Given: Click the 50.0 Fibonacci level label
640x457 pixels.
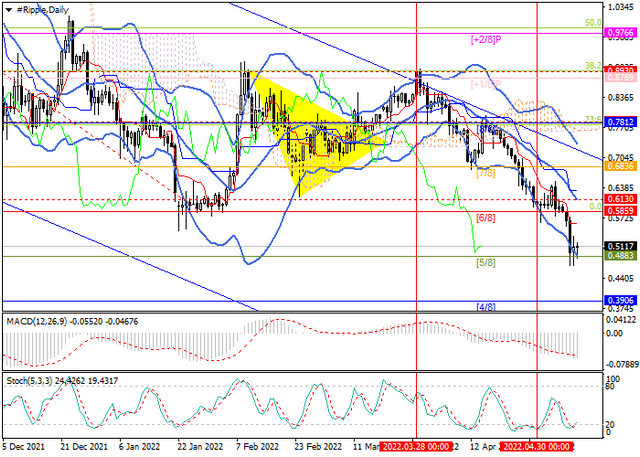Looking at the screenshot, I should [x=593, y=23].
